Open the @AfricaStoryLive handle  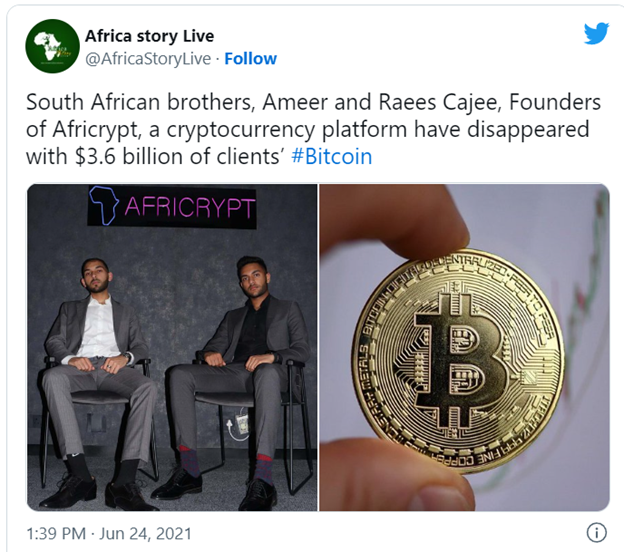(148, 59)
